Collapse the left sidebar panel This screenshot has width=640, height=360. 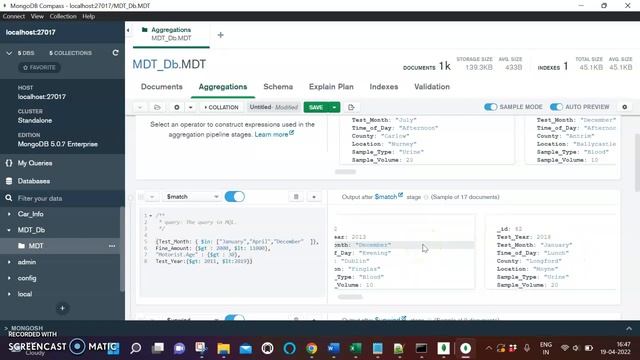(128, 30)
